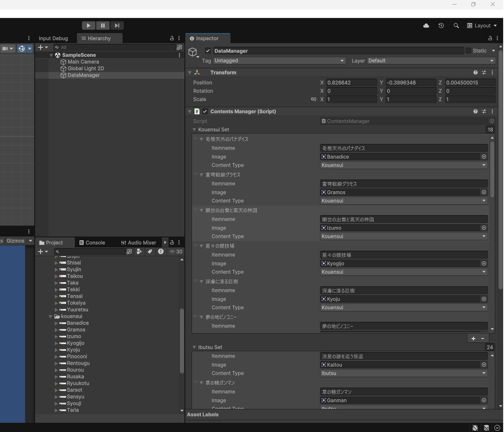Click the plus button under Kouensui Set
The image size is (504, 432).
[x=473, y=338]
